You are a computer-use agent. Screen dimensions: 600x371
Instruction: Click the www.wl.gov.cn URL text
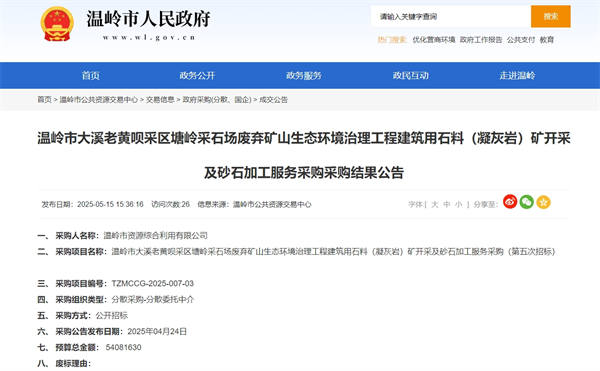coord(149,37)
